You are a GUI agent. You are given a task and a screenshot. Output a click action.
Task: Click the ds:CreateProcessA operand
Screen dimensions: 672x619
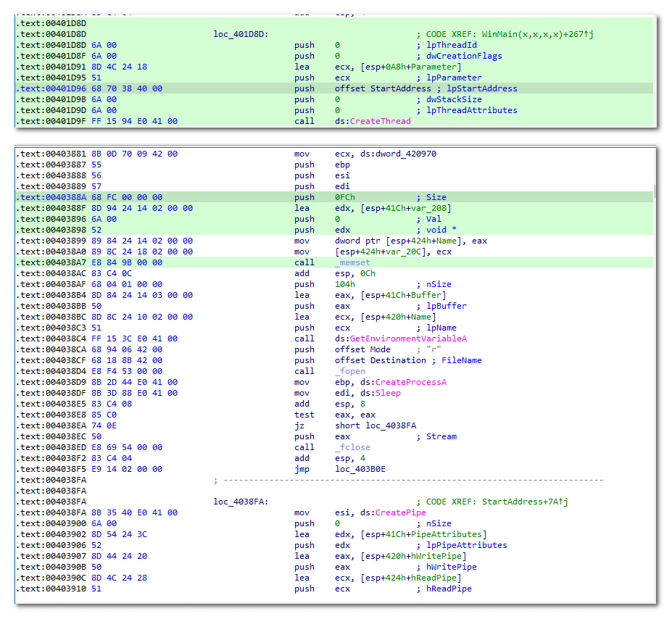[403, 382]
